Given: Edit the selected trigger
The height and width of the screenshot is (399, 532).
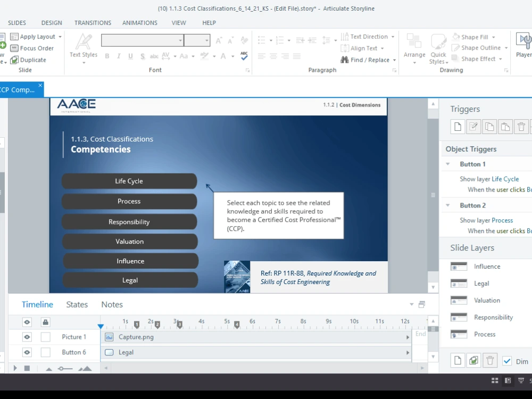Looking at the screenshot, I should click(473, 127).
